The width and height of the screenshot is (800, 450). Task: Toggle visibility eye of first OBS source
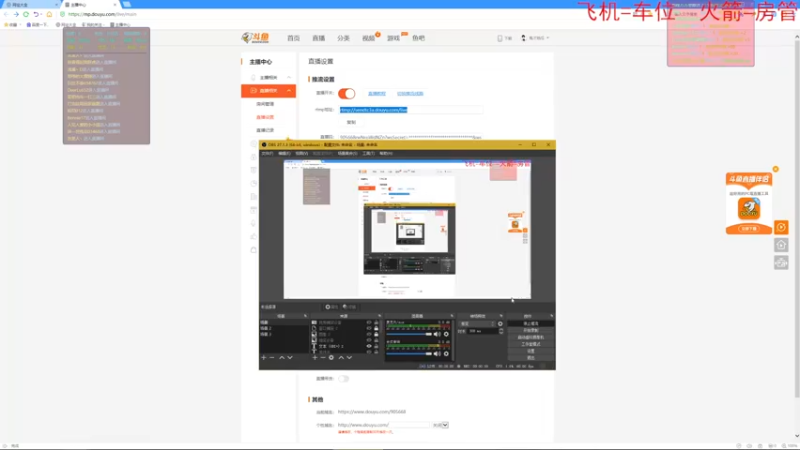(369, 322)
